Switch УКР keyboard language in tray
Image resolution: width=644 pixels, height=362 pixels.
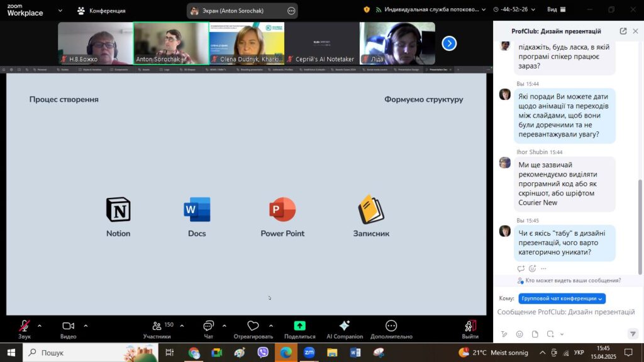[x=579, y=353]
